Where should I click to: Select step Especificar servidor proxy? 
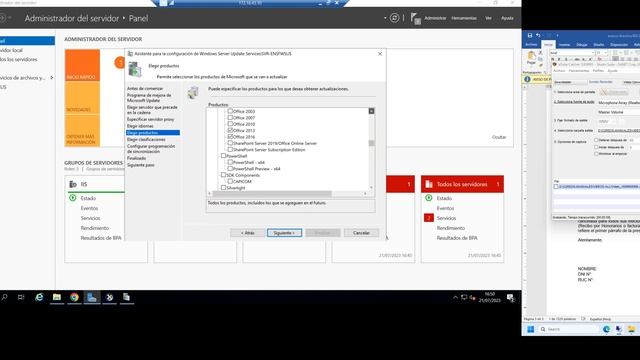[150, 119]
